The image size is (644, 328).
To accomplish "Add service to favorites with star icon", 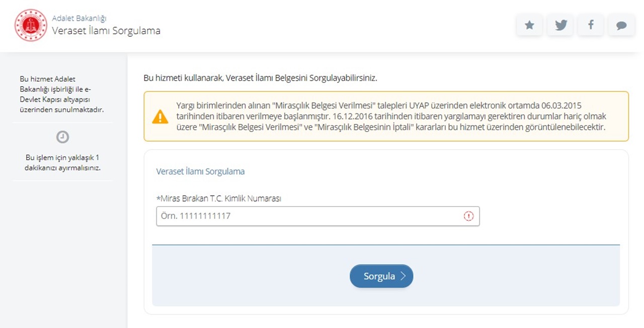I will point(529,25).
